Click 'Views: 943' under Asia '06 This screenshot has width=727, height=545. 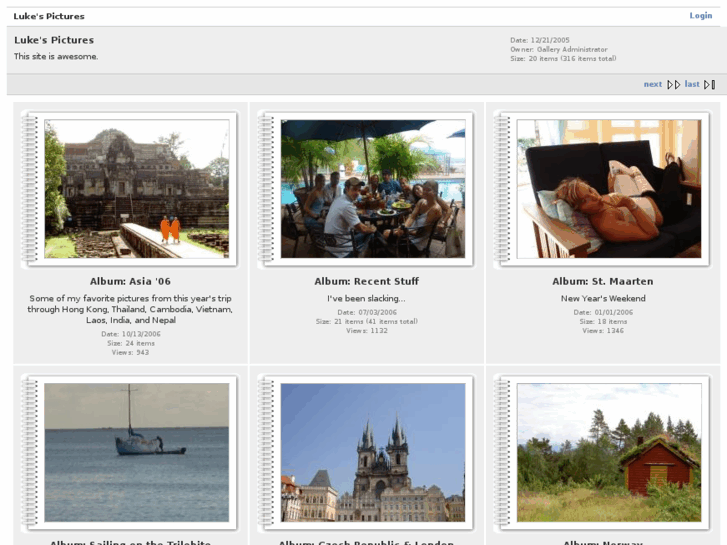(x=130, y=353)
